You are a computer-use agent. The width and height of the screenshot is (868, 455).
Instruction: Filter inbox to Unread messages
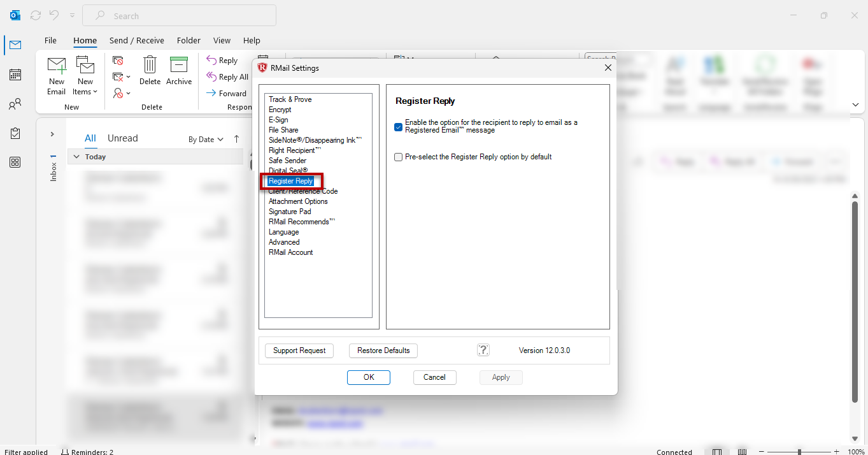tap(123, 138)
